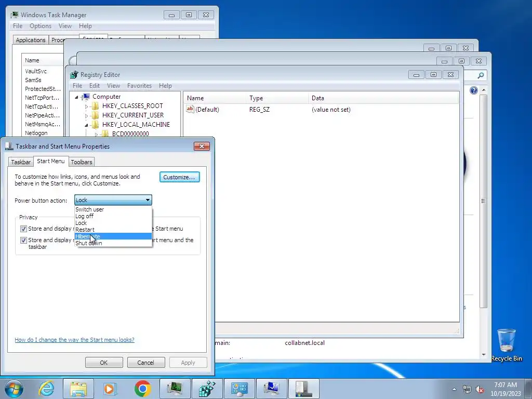Viewport: 532px width, 399px height.
Task: Toggle first Store and display privacy checkbox
Action: [23, 229]
